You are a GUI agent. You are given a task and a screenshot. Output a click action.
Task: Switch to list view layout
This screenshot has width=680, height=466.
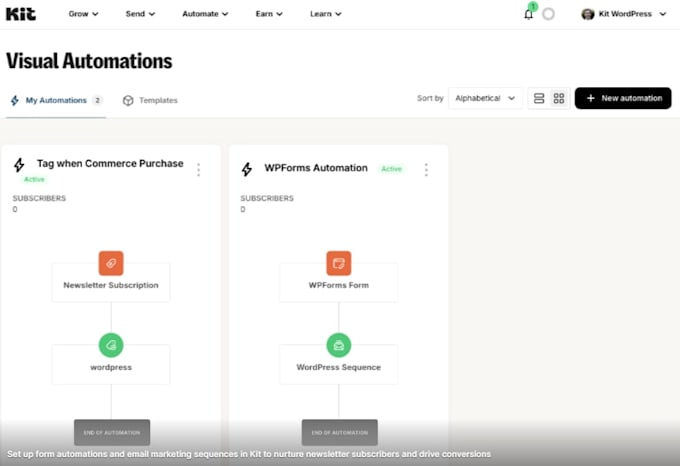tap(539, 98)
